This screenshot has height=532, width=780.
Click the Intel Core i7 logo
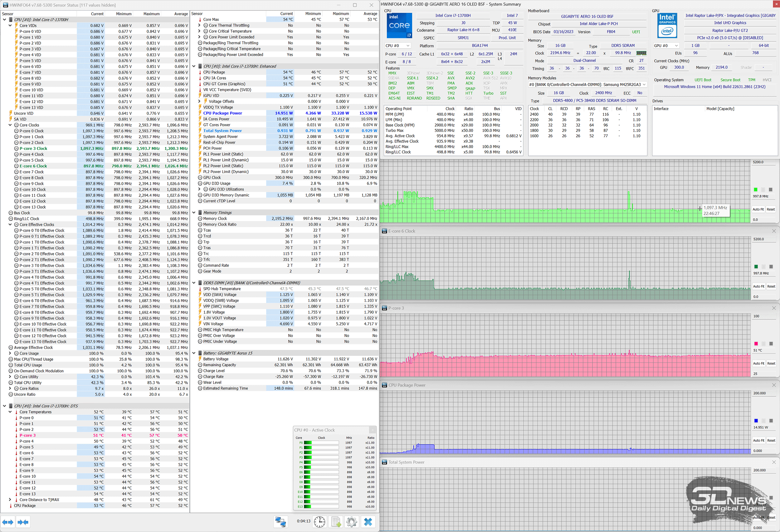click(399, 26)
